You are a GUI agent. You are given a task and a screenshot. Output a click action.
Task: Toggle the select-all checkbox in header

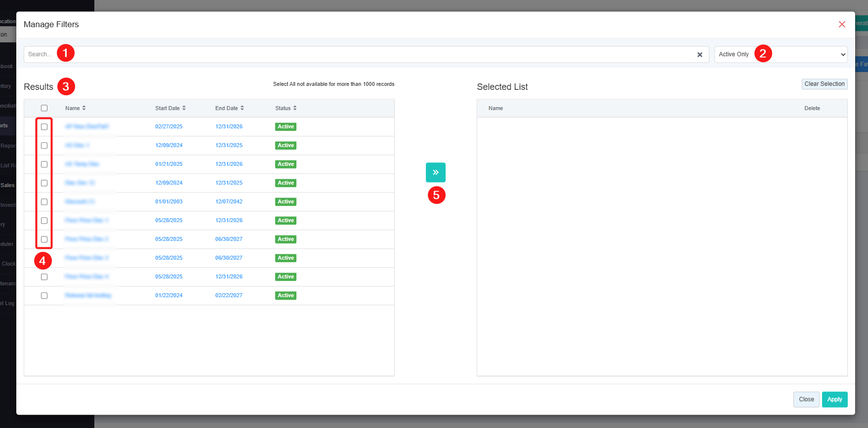[44, 108]
